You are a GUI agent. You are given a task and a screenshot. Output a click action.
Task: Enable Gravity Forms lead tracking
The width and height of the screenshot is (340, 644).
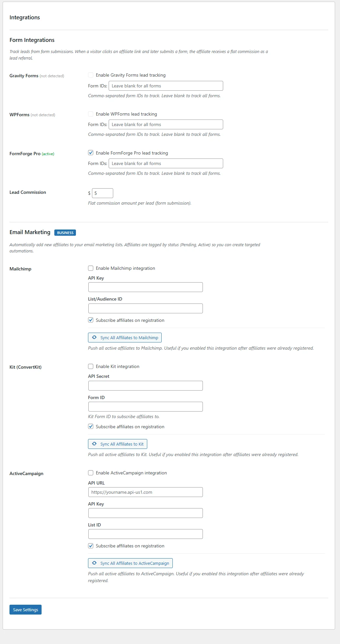91,75
